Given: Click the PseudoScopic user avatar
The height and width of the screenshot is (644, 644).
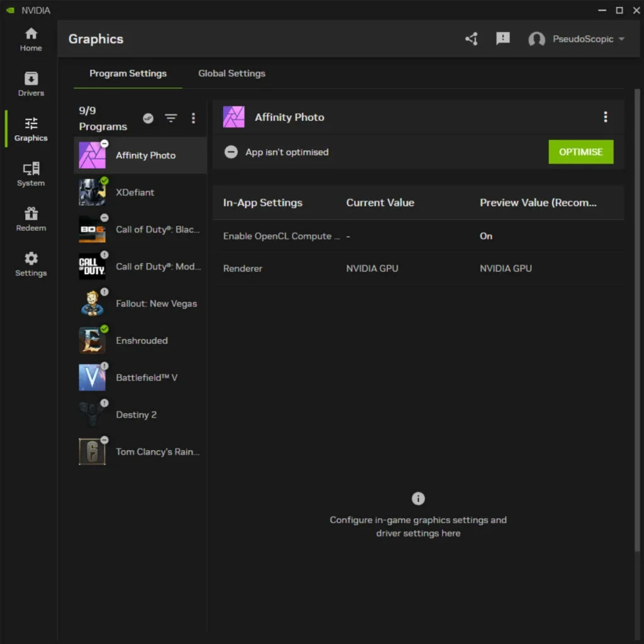Looking at the screenshot, I should [x=536, y=39].
